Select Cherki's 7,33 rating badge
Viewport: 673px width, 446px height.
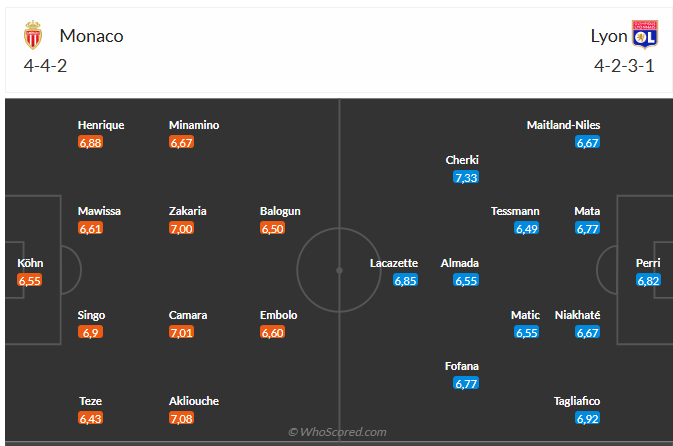pos(465,177)
